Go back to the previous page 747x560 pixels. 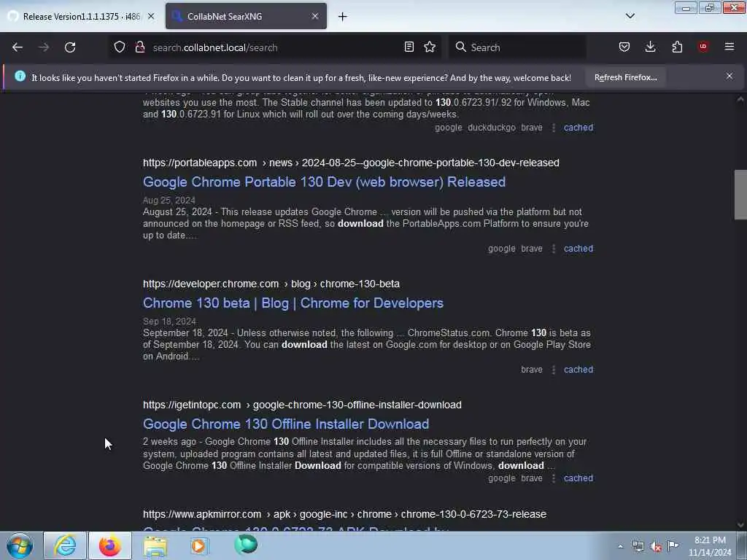[x=18, y=47]
